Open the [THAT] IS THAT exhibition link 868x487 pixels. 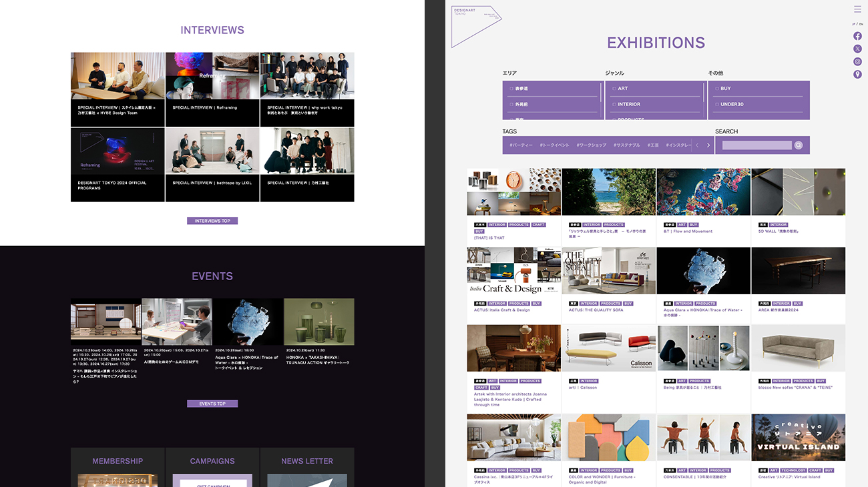pyautogui.click(x=489, y=238)
